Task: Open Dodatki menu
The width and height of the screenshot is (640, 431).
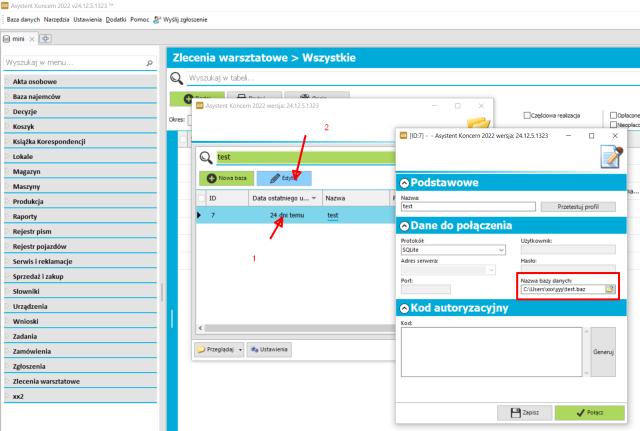Action: coord(116,20)
